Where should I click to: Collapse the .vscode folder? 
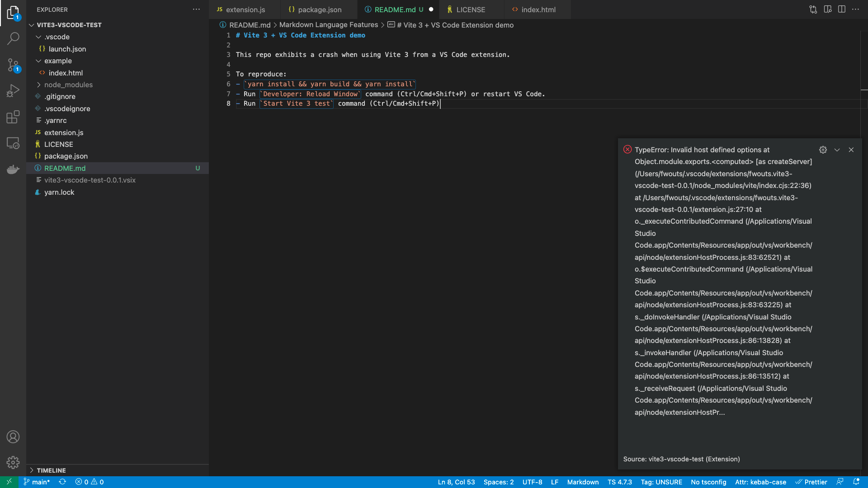click(57, 37)
